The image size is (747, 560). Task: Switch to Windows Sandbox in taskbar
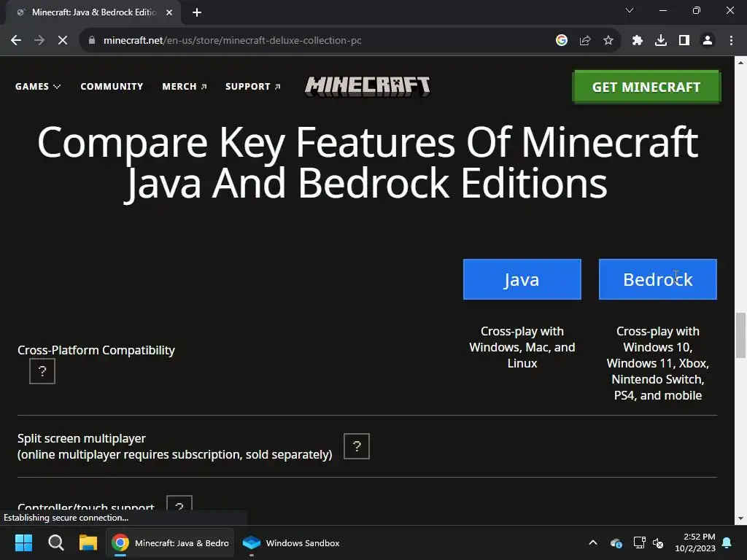(x=292, y=542)
